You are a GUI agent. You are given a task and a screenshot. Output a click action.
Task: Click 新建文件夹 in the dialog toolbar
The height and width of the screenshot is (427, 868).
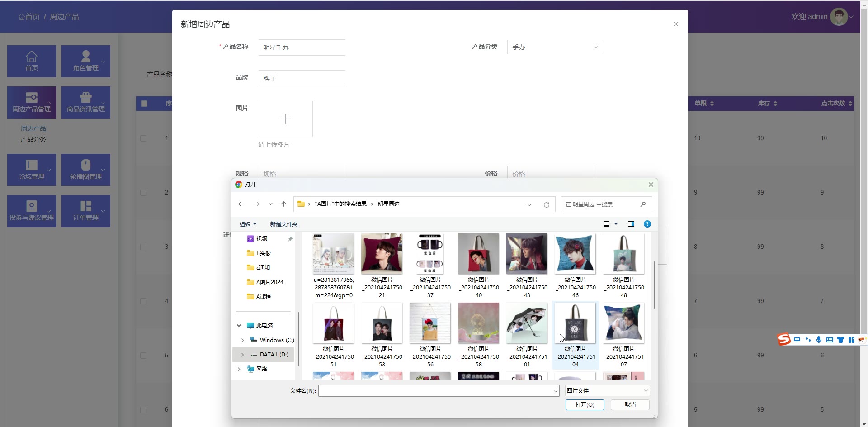pos(283,224)
